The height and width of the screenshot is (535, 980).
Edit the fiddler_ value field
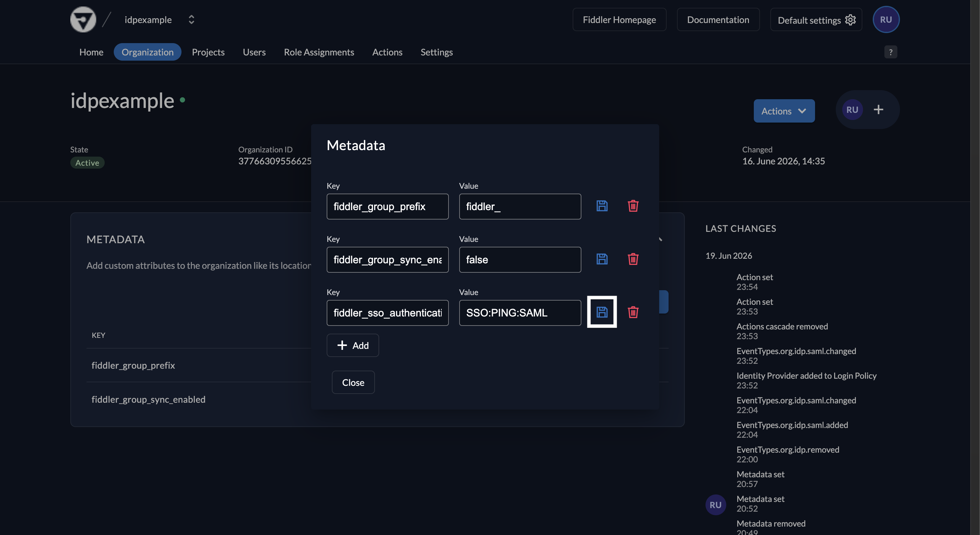(x=520, y=206)
